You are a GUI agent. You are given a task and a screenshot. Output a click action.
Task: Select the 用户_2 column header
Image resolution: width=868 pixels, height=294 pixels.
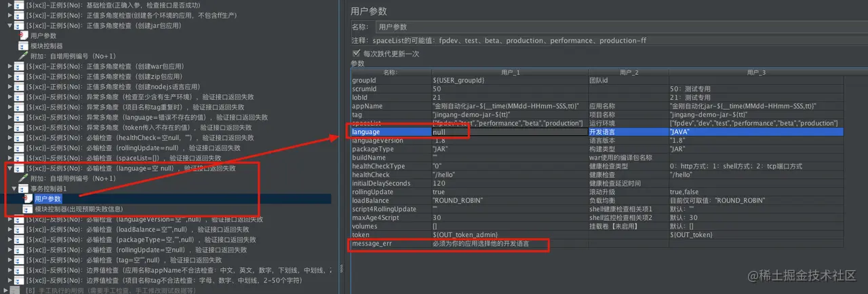[x=628, y=72]
